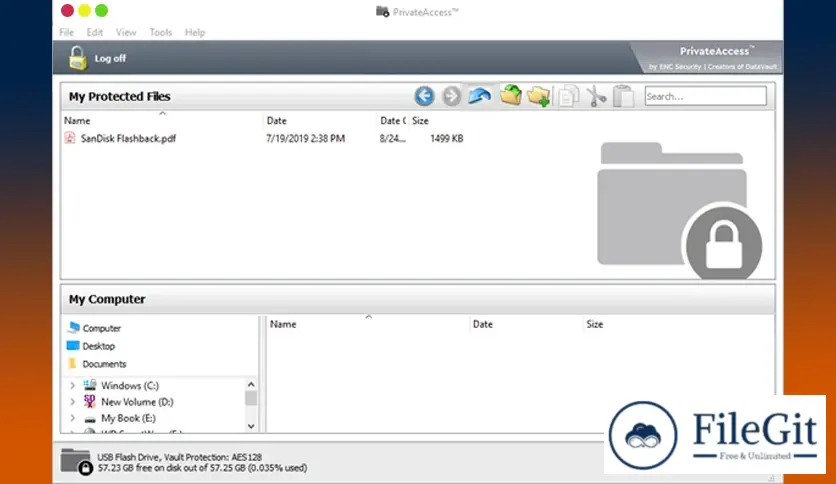Sort protected files by Size column
Image resolution: width=836 pixels, height=484 pixels.
[x=420, y=121]
